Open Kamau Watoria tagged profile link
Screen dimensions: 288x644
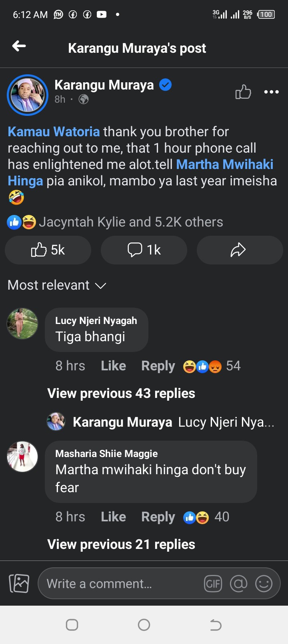(54, 132)
